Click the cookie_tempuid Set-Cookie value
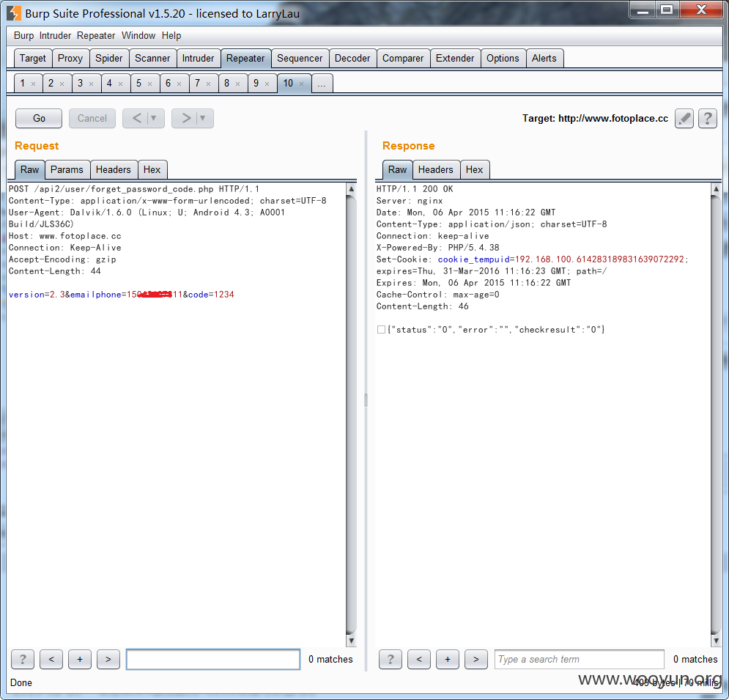The image size is (729, 700). (x=600, y=259)
